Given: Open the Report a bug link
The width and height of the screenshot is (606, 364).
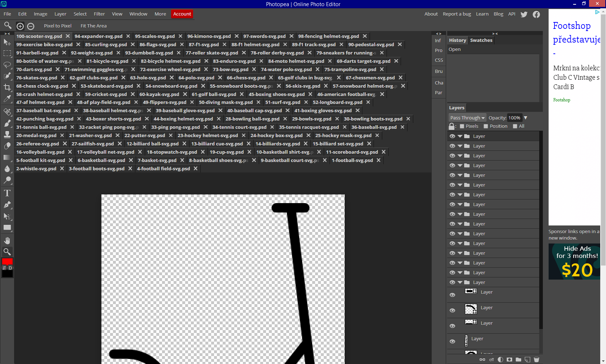Looking at the screenshot, I should coord(457,14).
